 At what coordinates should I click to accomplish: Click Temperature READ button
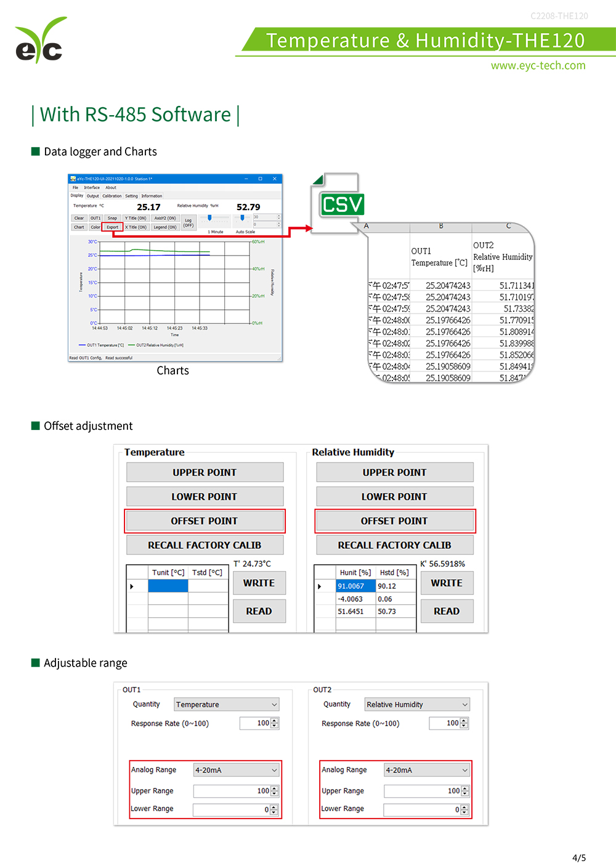click(259, 611)
